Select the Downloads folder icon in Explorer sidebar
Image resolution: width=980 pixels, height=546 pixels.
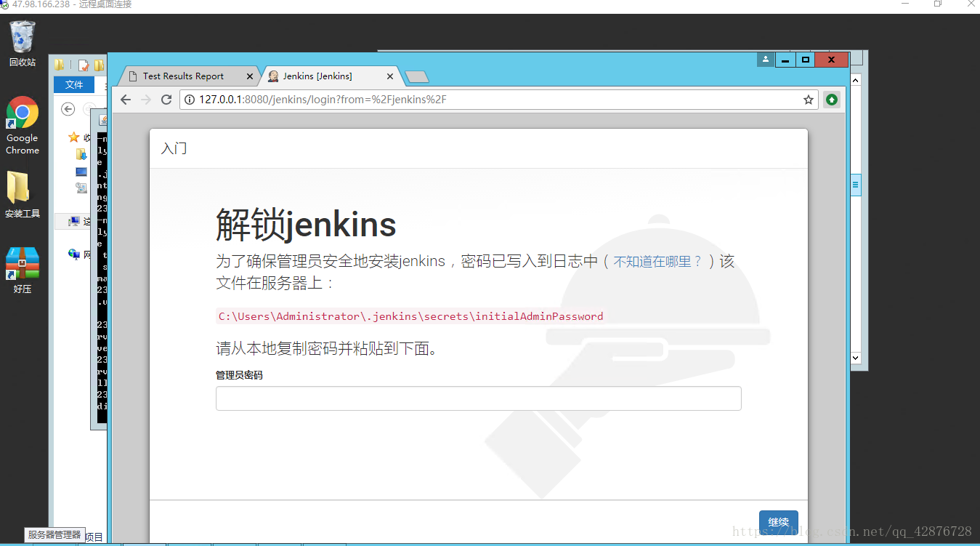81,154
